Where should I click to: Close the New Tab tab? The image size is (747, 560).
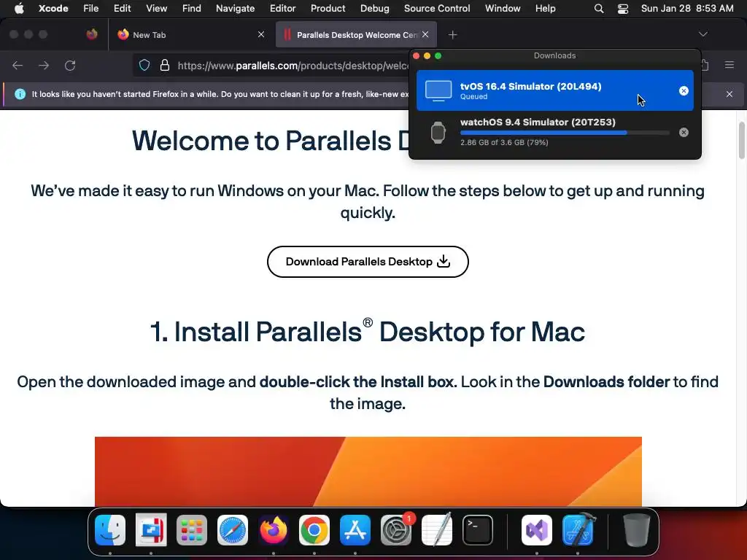261,34
